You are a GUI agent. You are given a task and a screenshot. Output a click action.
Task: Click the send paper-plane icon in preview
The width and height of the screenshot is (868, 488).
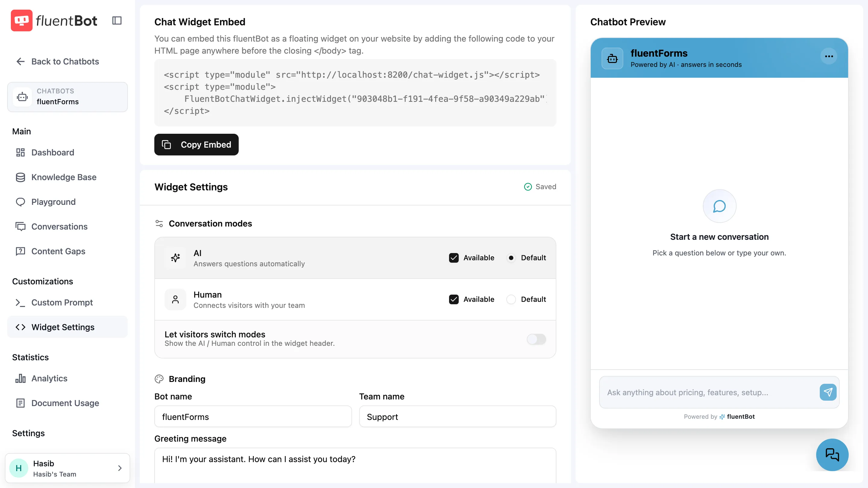pyautogui.click(x=828, y=392)
